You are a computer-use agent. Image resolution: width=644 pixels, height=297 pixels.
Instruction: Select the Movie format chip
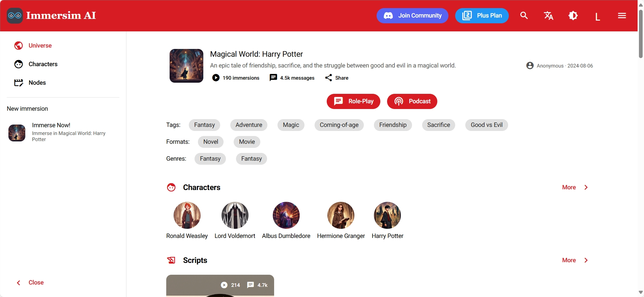(x=247, y=142)
